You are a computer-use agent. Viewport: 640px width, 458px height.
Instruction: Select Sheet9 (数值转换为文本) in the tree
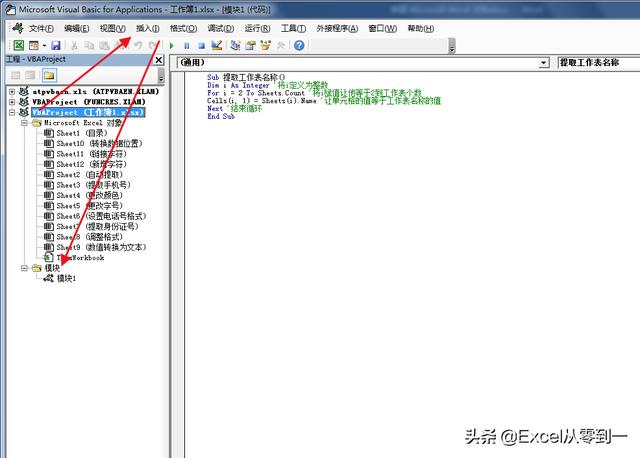click(x=101, y=247)
